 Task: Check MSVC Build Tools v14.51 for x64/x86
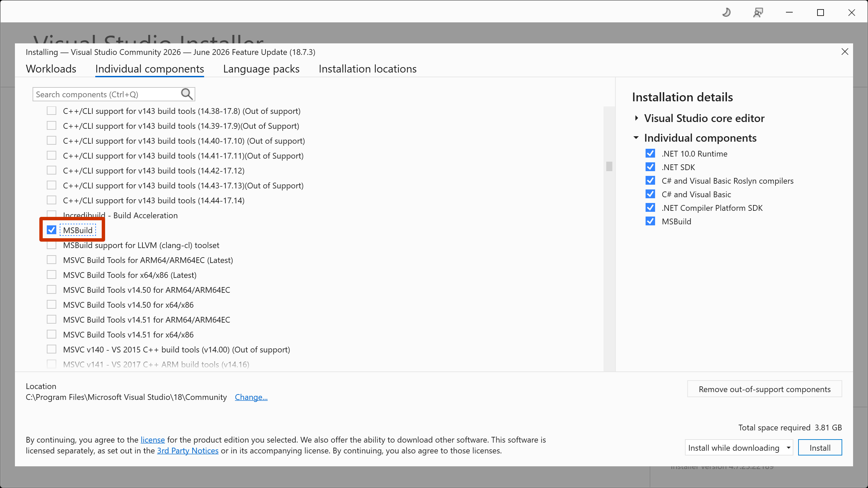(x=52, y=334)
